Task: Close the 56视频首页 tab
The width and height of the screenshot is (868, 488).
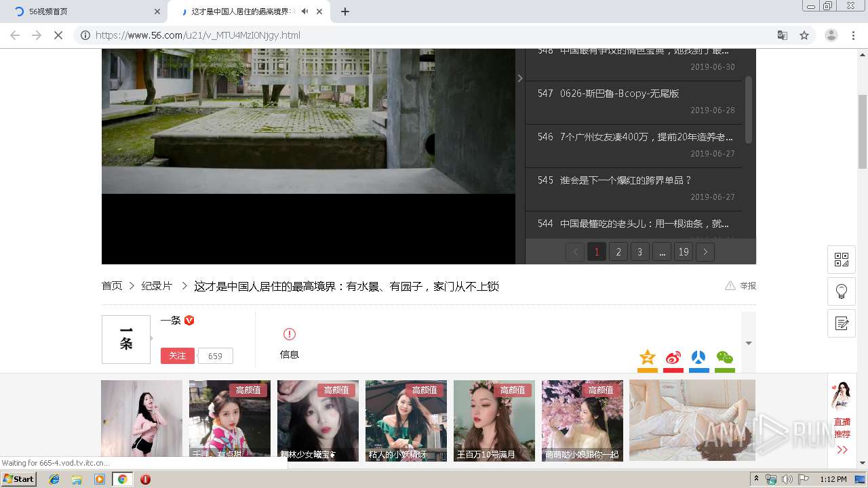Action: pos(157,12)
